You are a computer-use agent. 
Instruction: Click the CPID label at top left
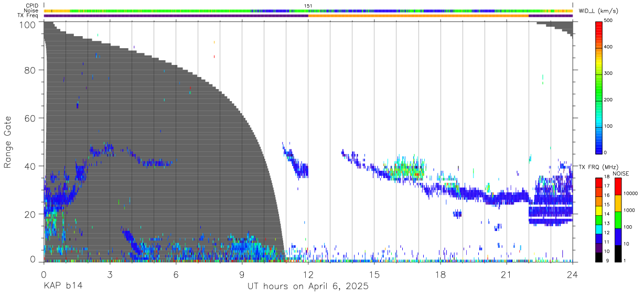tap(32, 6)
